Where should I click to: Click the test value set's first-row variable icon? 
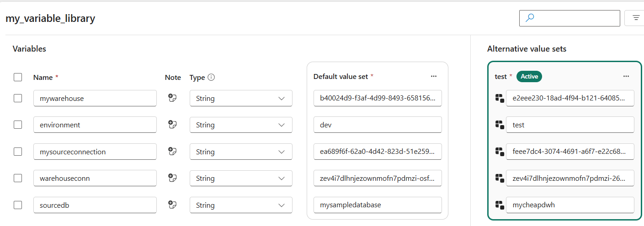tap(499, 98)
